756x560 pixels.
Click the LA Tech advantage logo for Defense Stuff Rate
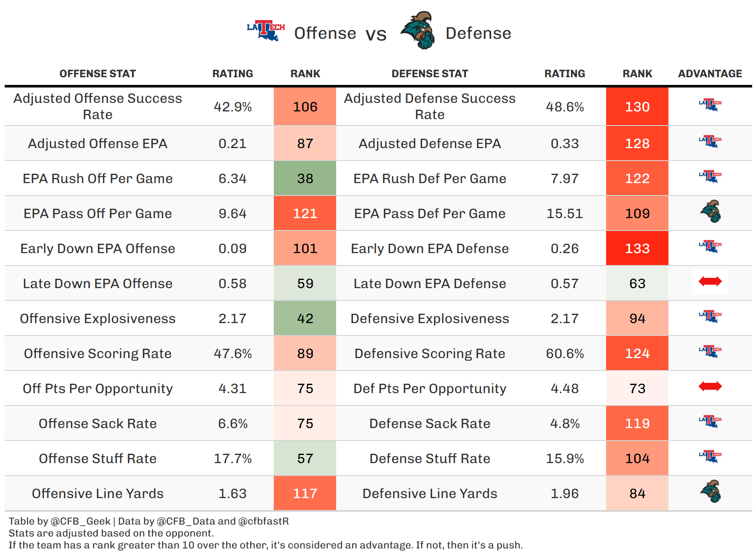(710, 456)
